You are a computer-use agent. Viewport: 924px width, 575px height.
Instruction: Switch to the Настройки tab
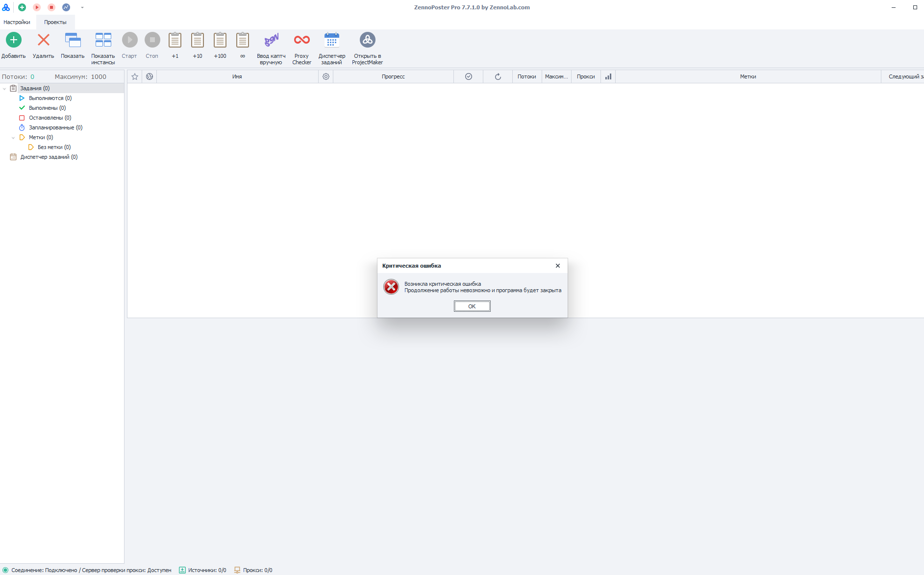(x=17, y=22)
